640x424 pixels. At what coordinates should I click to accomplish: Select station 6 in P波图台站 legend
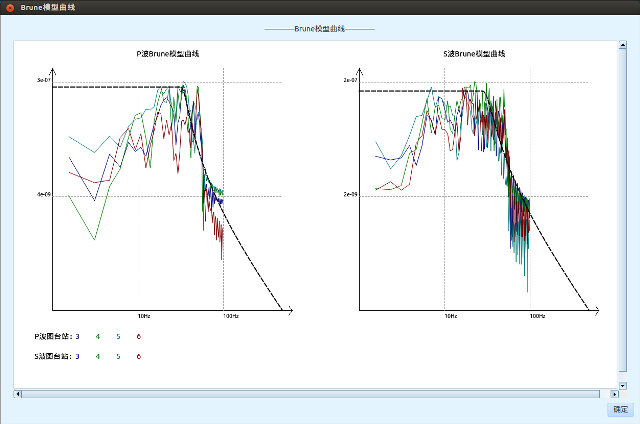point(138,337)
